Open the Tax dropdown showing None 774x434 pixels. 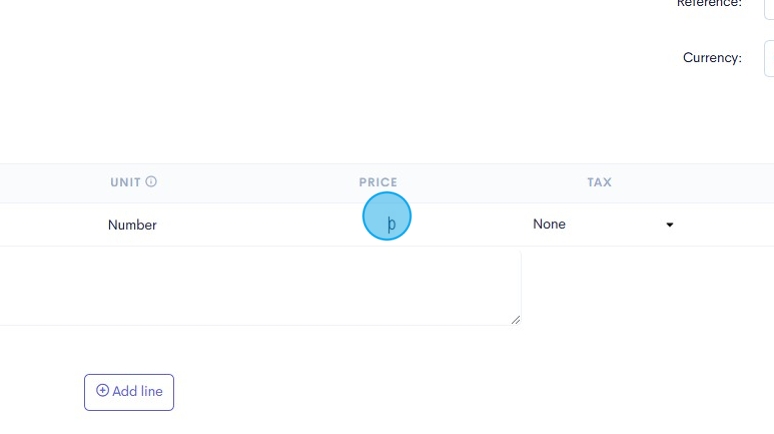pos(602,225)
